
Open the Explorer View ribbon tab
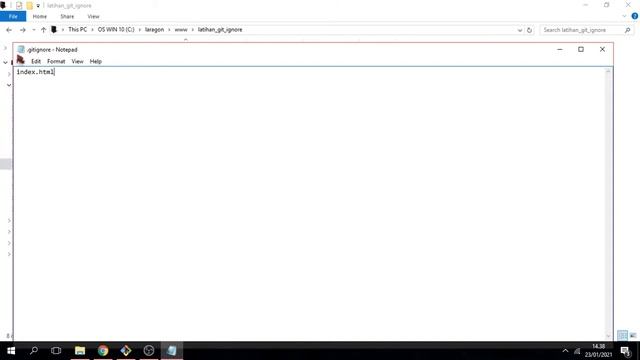click(x=93, y=16)
